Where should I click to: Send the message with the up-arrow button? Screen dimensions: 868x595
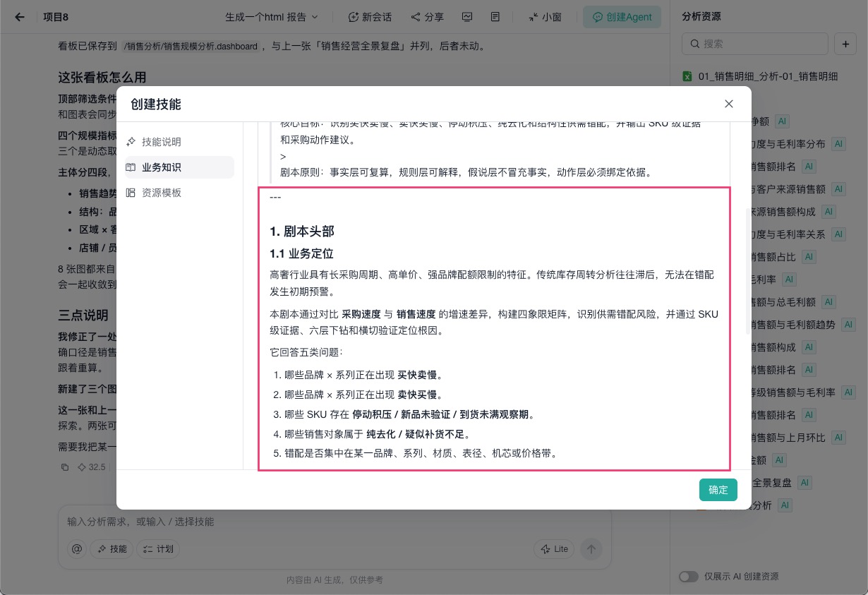[x=591, y=549]
